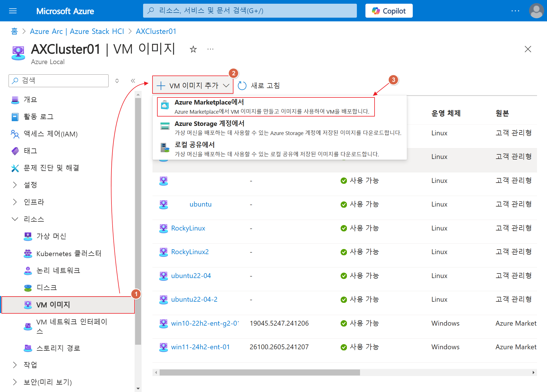This screenshot has height=392, width=547.
Task: Click the VM icon in ubuntu row
Action: coord(163,204)
